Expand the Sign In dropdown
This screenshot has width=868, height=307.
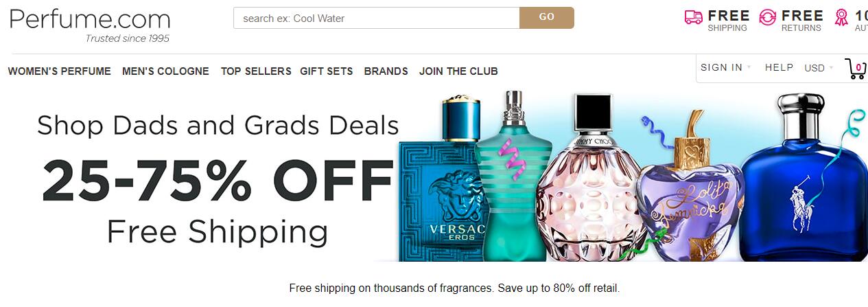pyautogui.click(x=726, y=67)
